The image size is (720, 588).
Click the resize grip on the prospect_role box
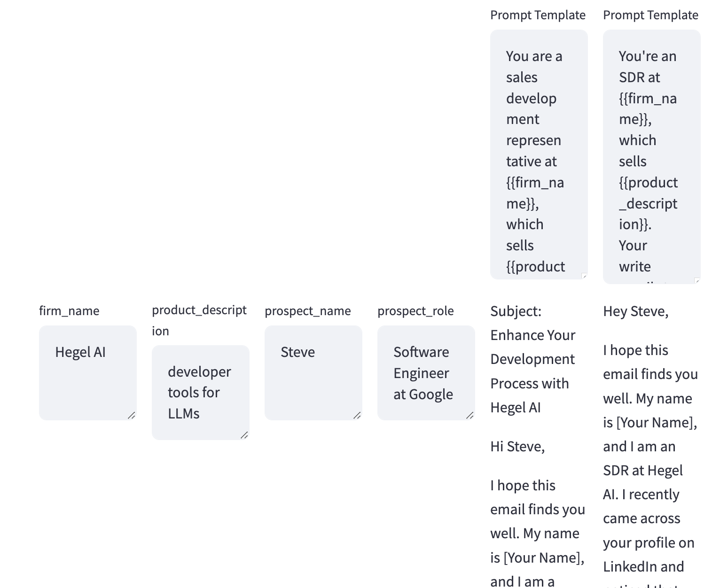[470, 415]
